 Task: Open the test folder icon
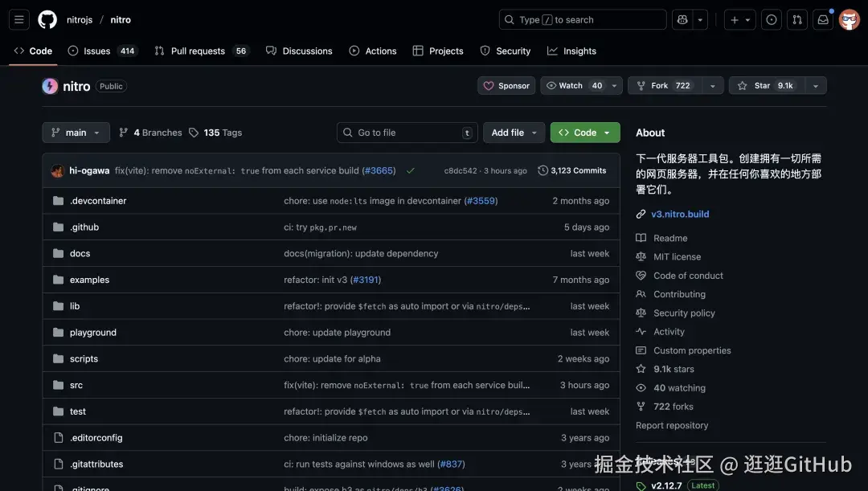58,411
